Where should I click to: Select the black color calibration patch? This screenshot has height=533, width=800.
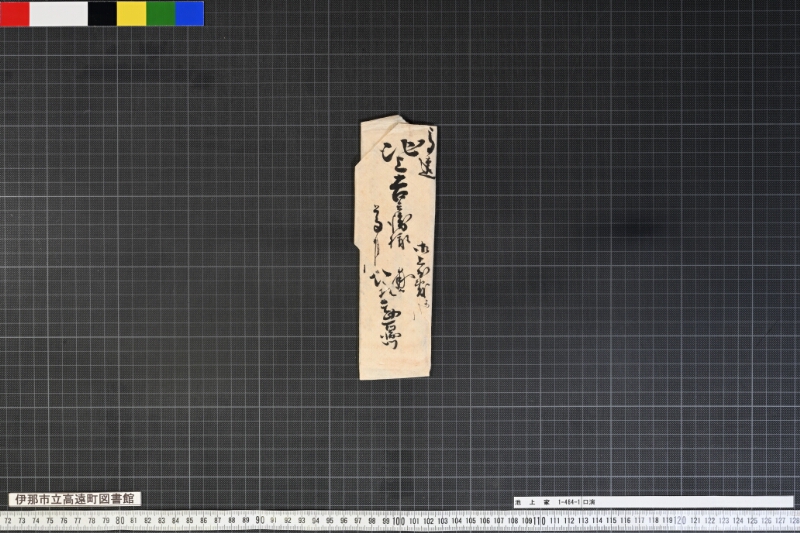click(102, 13)
